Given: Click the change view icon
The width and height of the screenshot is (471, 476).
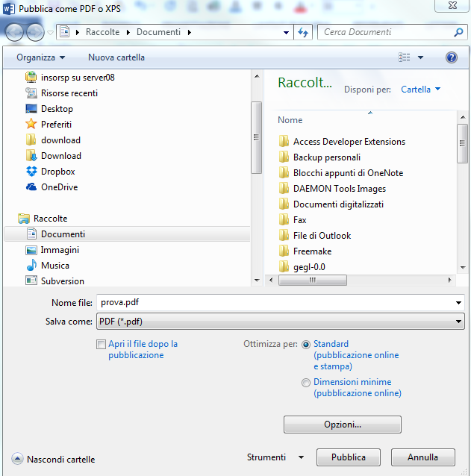Looking at the screenshot, I should 404,57.
